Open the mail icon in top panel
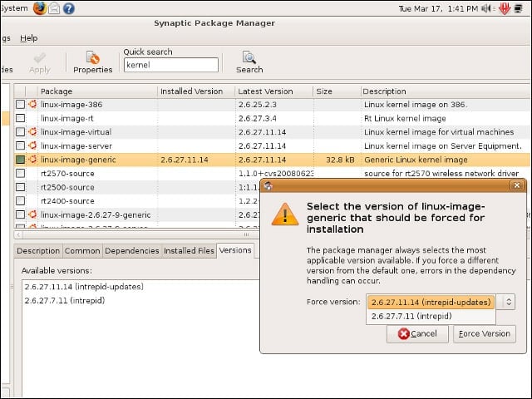Viewport: 532px width, 399px height. (x=54, y=8)
